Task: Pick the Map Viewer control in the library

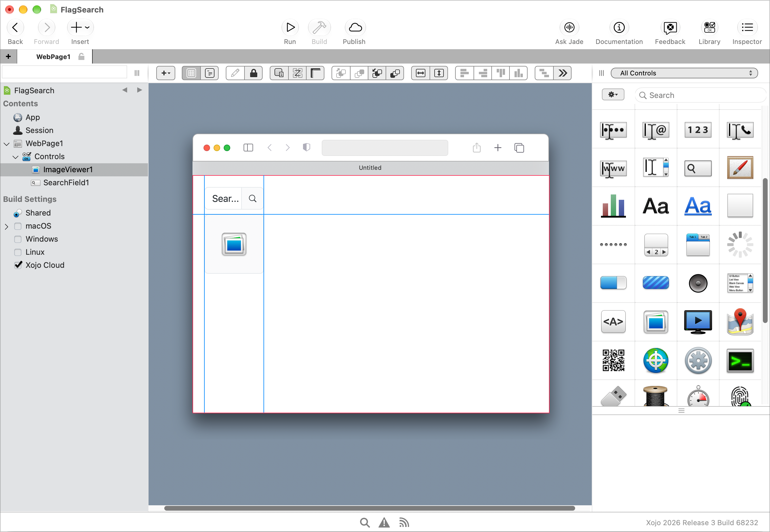Action: [x=740, y=322]
